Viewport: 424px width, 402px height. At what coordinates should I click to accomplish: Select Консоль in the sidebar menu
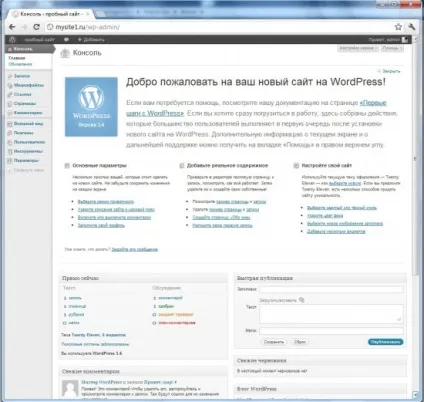29,49
